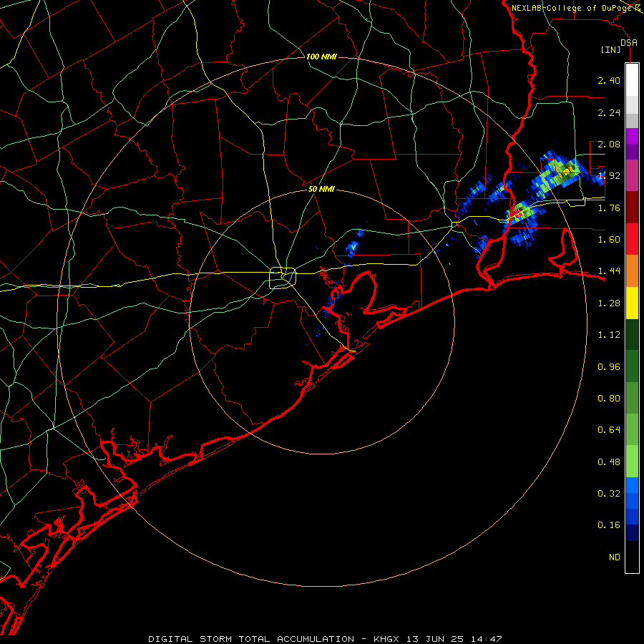Click the 1.76 legend value
Image resolution: width=644 pixels, height=644 pixels.
[x=609, y=208]
